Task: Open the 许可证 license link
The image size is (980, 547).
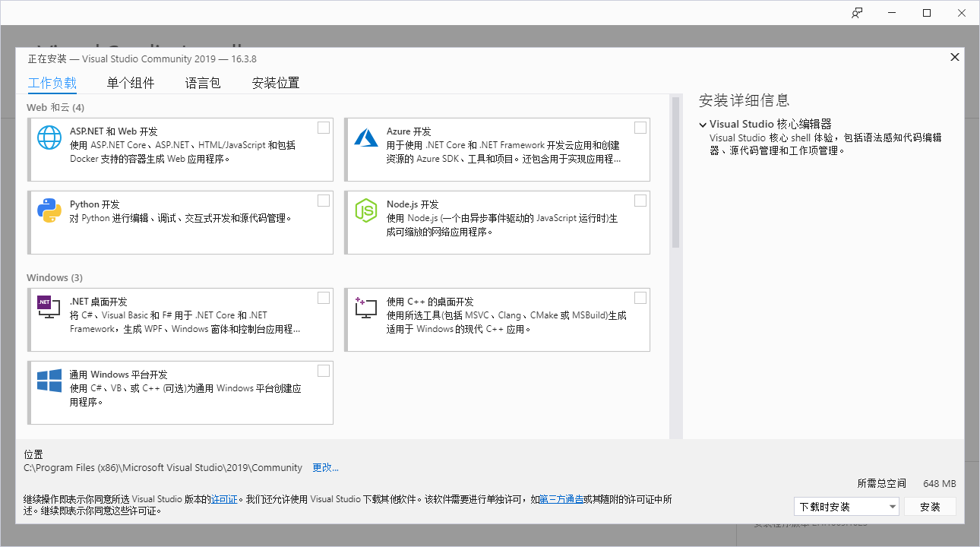Action: pyautogui.click(x=224, y=499)
